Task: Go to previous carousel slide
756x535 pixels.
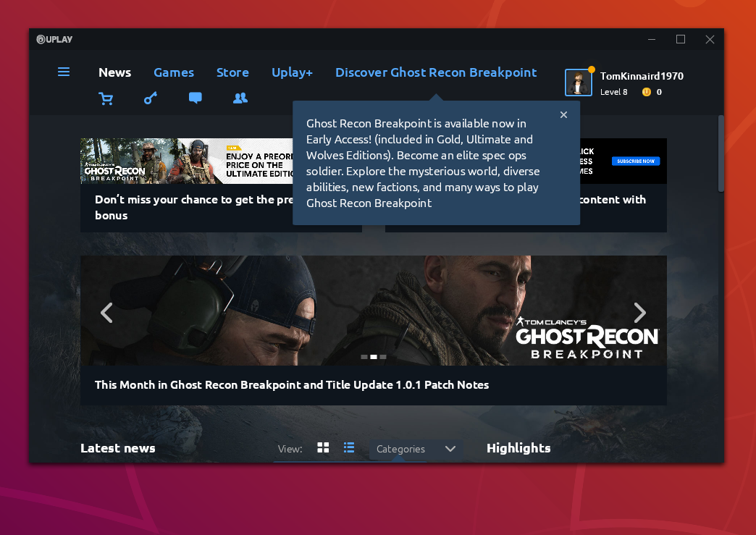Action: point(106,313)
